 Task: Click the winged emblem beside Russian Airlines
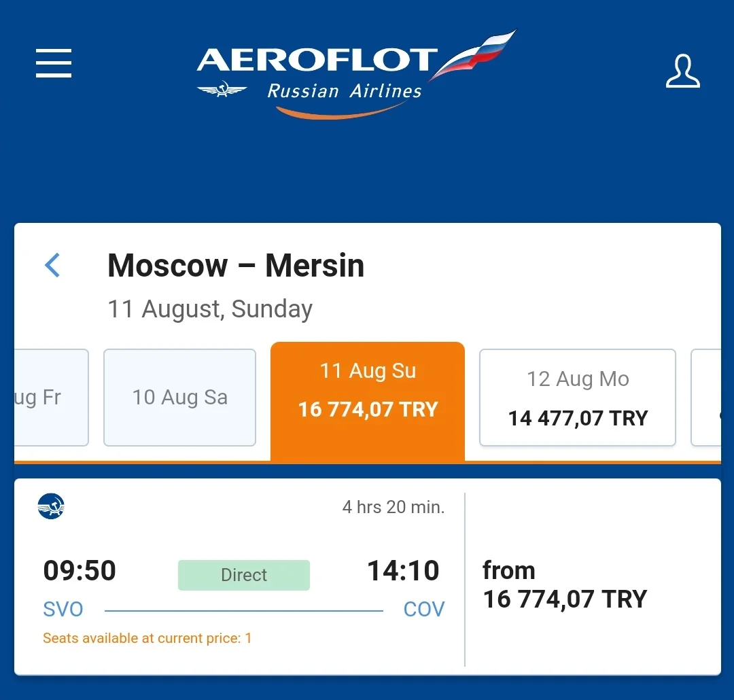(222, 90)
